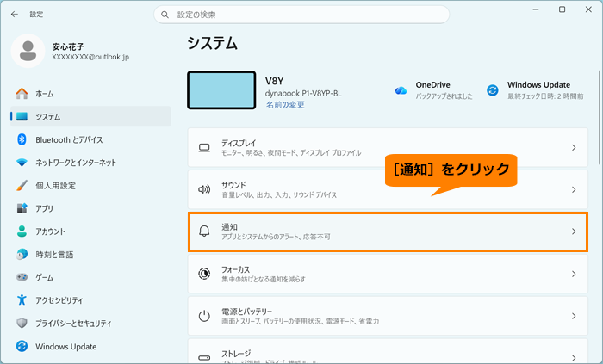This screenshot has width=603, height=364.
Task: Expand the サウンド row chevron
Action: [574, 189]
